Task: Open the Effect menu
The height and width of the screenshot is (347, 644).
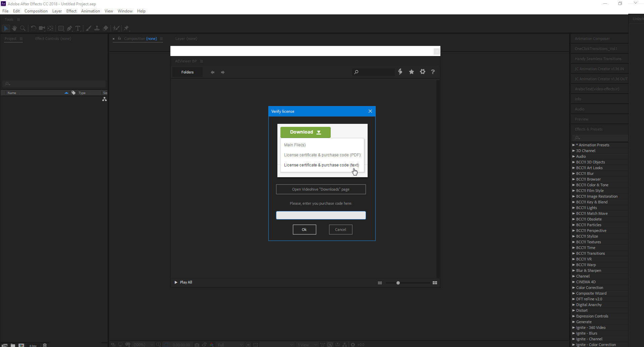Action: (x=71, y=11)
